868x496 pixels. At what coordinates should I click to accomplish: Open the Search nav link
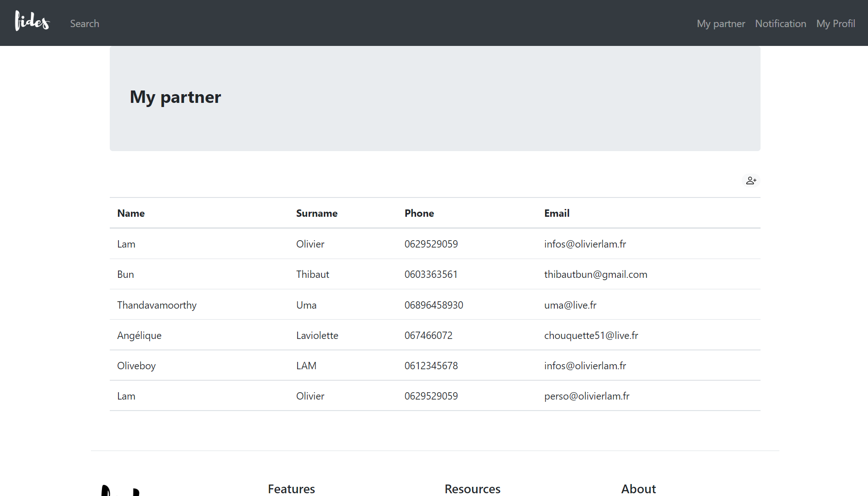click(x=85, y=23)
